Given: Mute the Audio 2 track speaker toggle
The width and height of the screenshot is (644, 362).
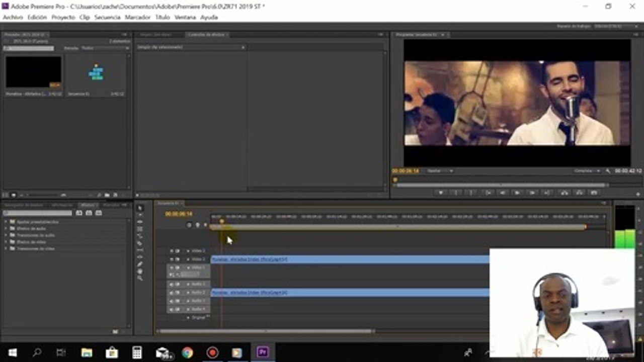Looking at the screenshot, I should point(171,293).
